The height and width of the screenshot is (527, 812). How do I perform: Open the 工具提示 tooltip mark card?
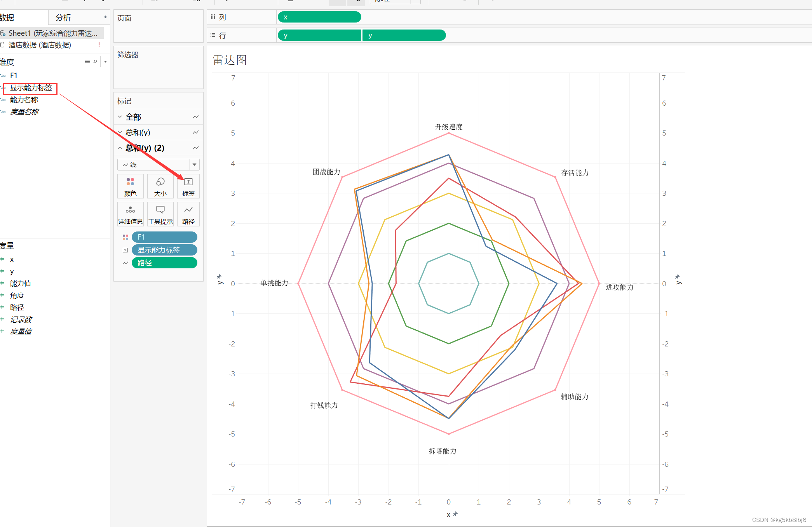pyautogui.click(x=160, y=214)
